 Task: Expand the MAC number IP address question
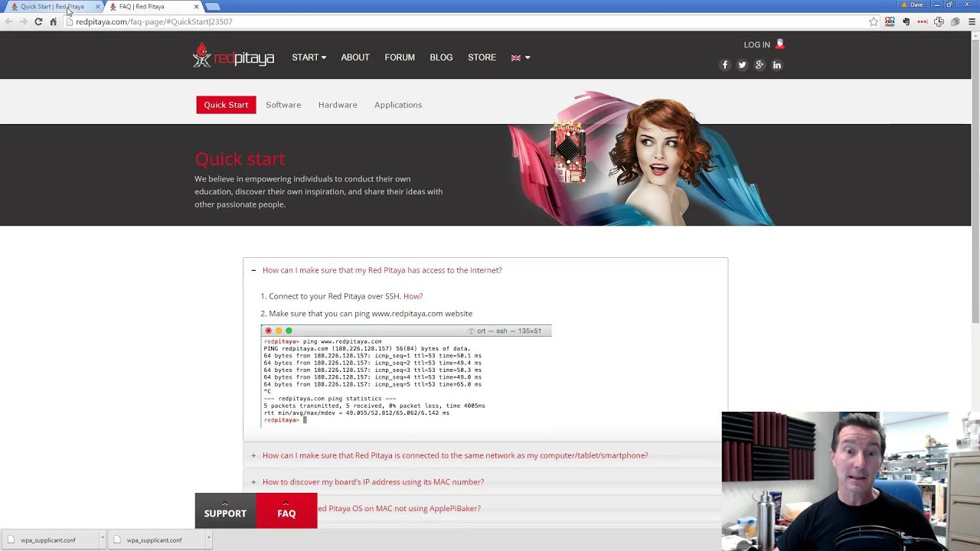pos(373,482)
